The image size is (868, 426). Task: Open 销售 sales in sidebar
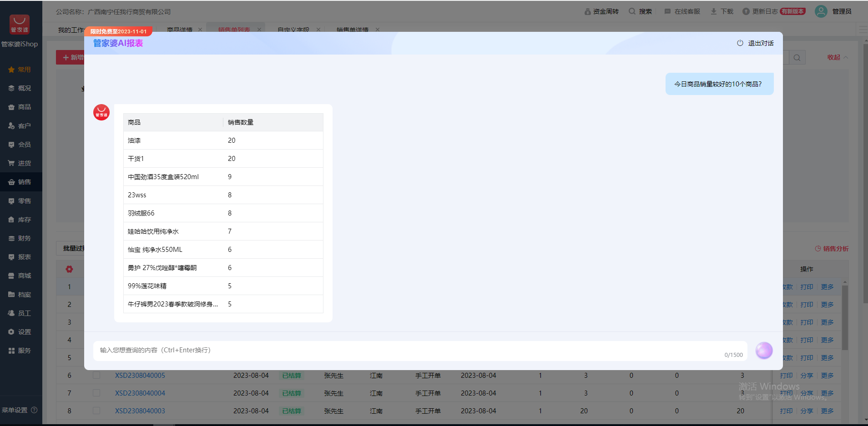coord(21,182)
